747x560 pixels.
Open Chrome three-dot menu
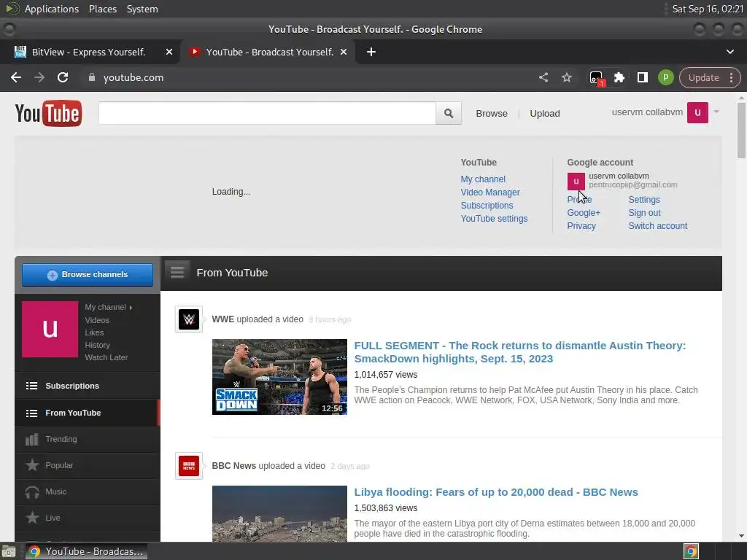(x=731, y=77)
